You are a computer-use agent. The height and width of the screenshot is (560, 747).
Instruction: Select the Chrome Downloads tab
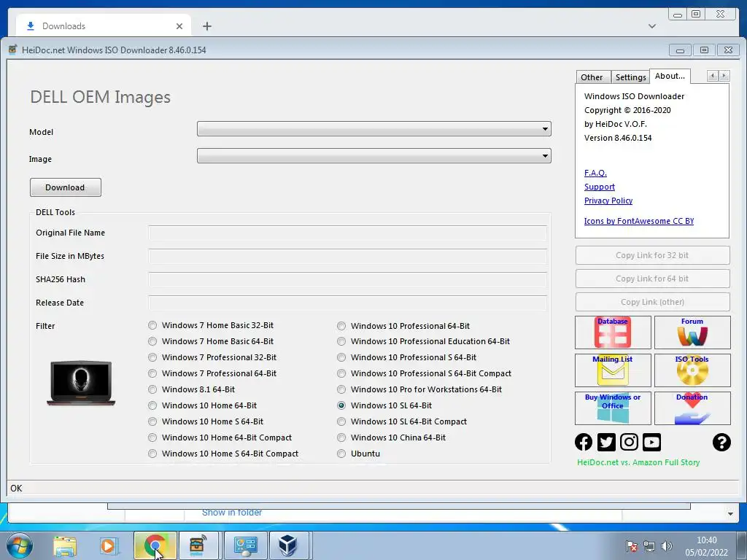pos(104,26)
